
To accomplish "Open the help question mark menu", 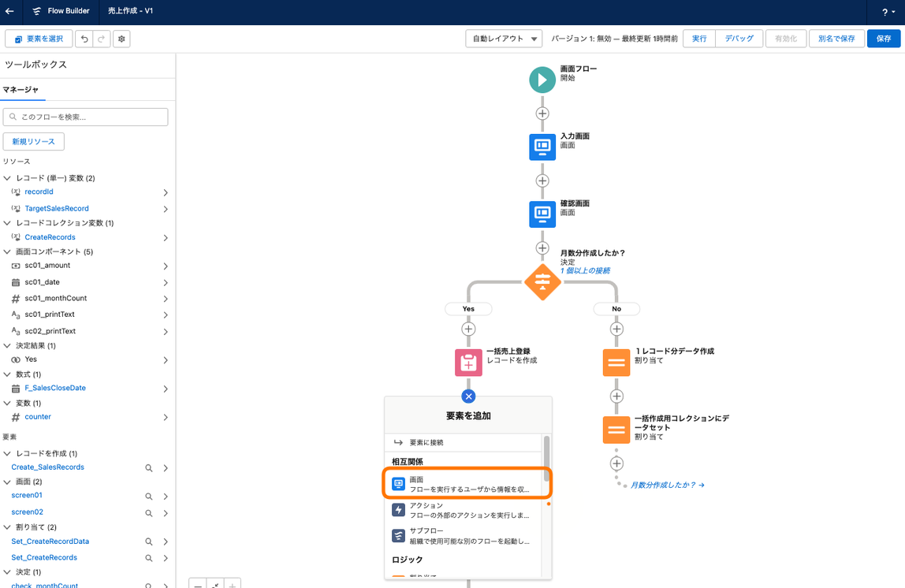I will (888, 12).
